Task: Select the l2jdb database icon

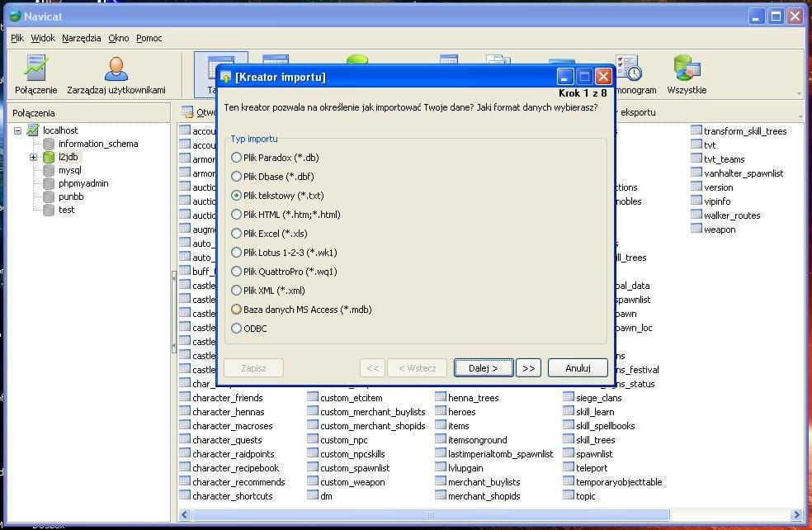Action: pyautogui.click(x=49, y=157)
